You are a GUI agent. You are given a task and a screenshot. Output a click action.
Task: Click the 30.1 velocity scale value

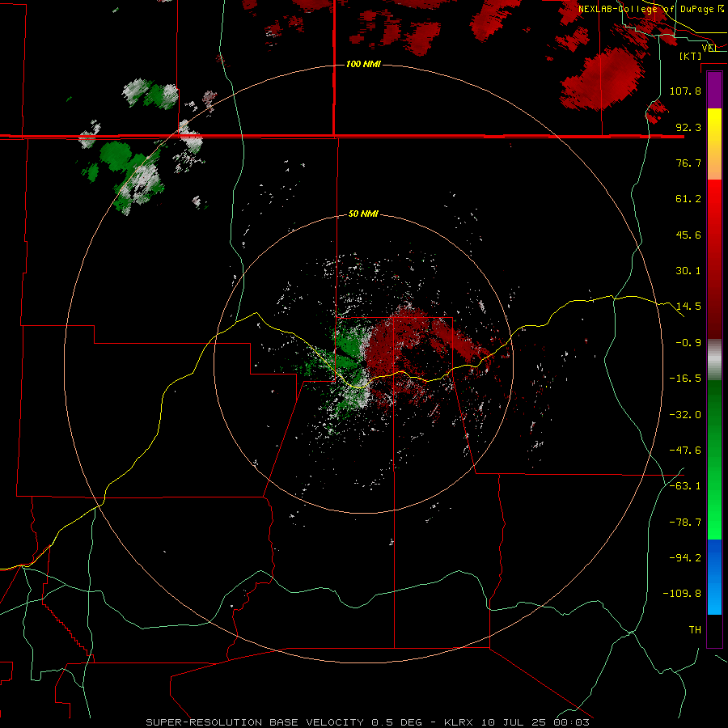688,271
